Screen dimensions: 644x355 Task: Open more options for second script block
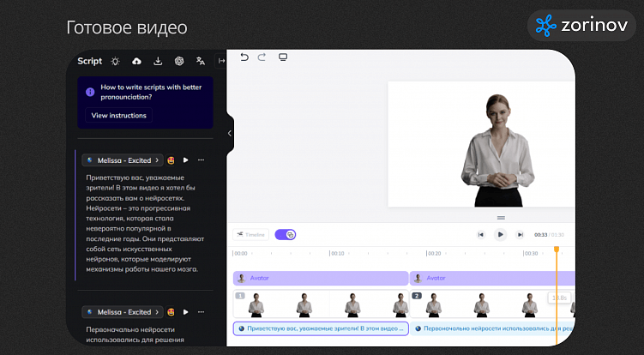201,312
